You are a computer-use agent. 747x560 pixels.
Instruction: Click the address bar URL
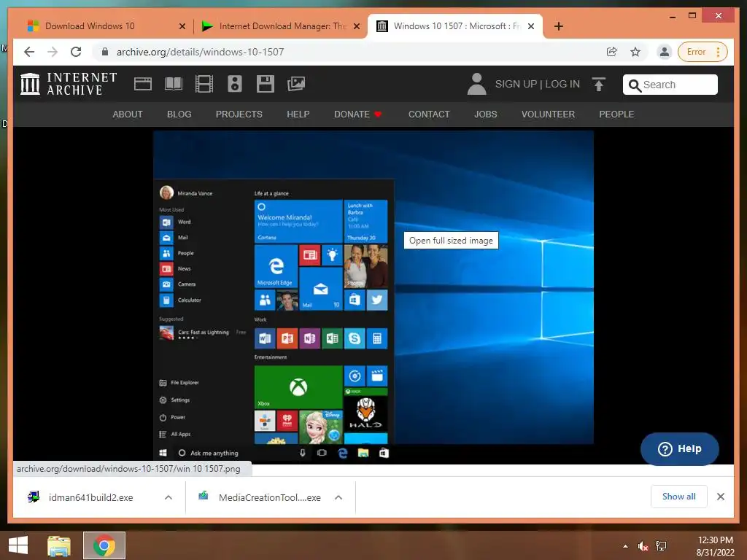(200, 52)
